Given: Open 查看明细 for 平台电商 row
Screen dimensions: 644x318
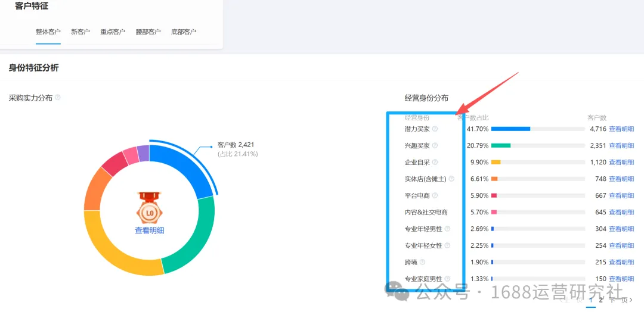Looking at the screenshot, I should click(x=621, y=195).
